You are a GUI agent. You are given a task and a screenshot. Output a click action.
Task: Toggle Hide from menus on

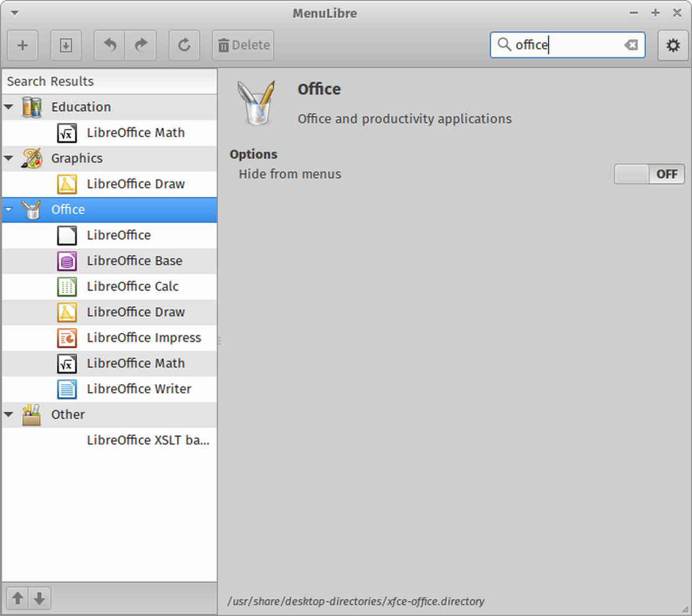click(649, 174)
